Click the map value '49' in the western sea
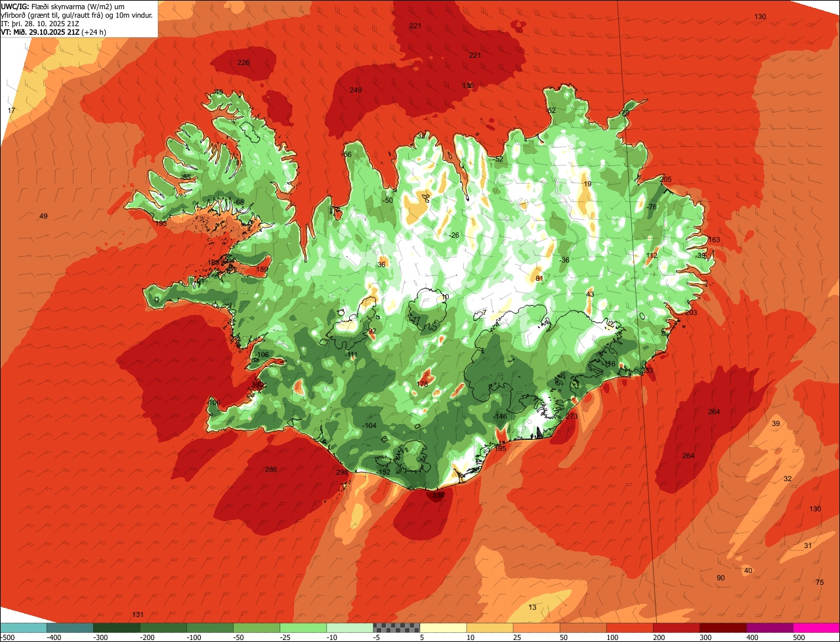 click(x=43, y=216)
